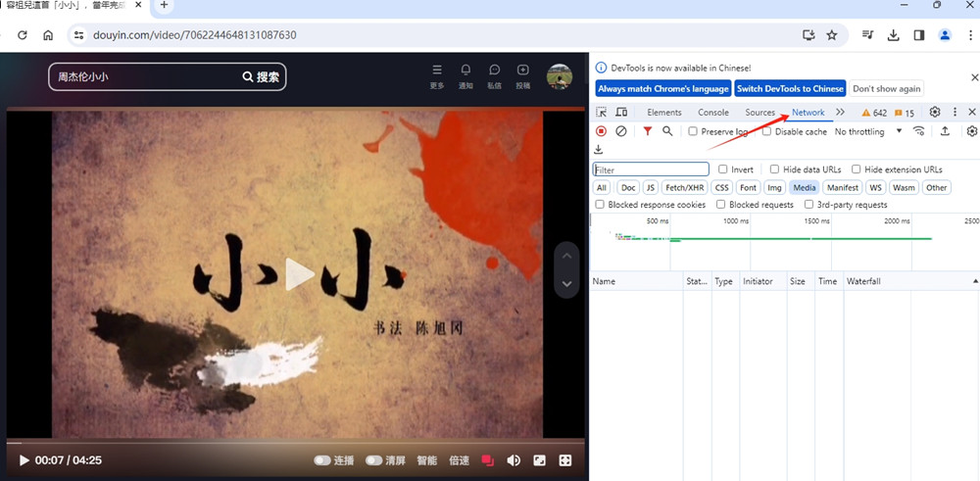Click Switch DevTools to Chinese button
Viewport: 980px width, 481px height.
pyautogui.click(x=790, y=89)
